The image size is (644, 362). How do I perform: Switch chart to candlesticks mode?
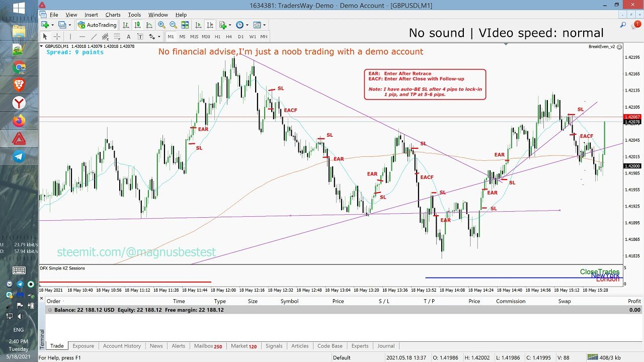pos(137,25)
